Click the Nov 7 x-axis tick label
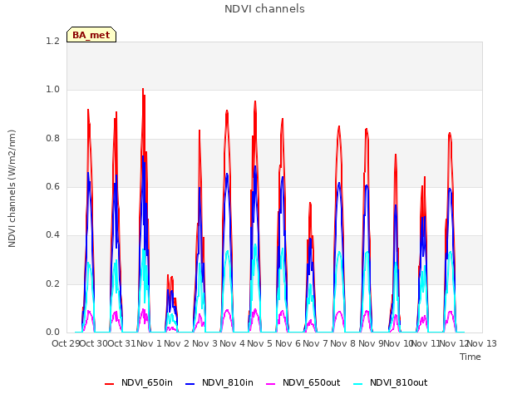 tap(315, 343)
